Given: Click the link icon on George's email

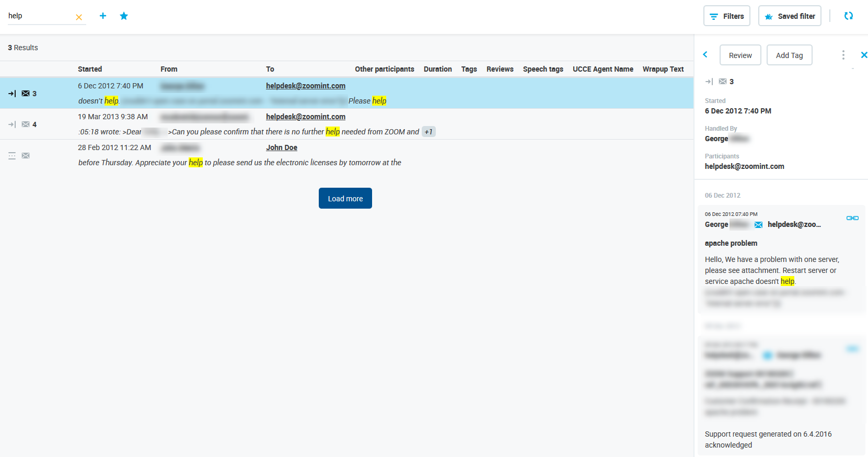Looking at the screenshot, I should pos(852,218).
